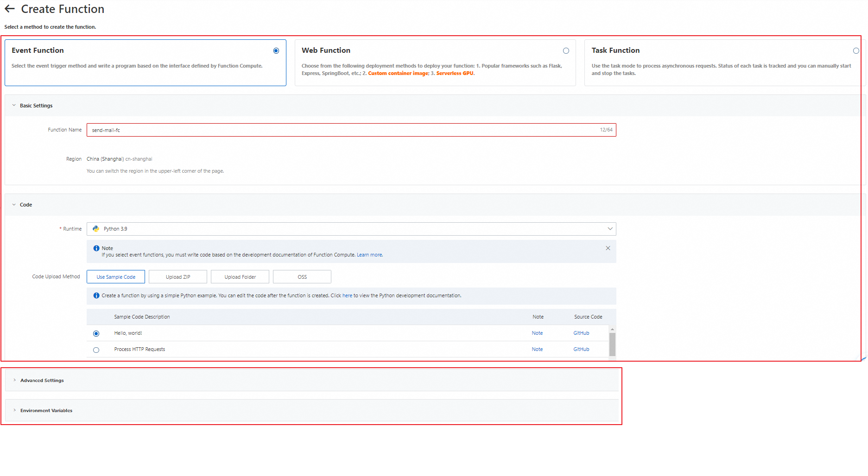Click the back arrow beside Create Function
Viewport: 868px width, 476px height.
[x=10, y=8]
